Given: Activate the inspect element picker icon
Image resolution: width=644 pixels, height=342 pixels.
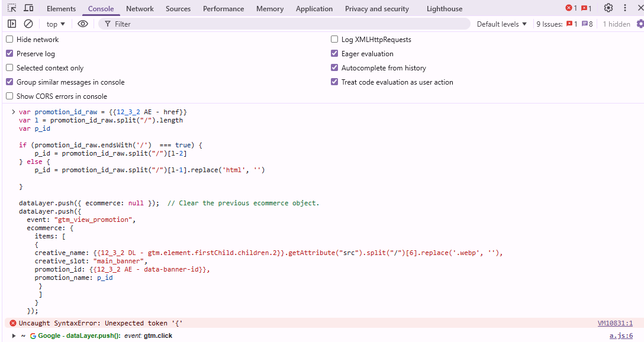Looking at the screenshot, I should 12,8.
